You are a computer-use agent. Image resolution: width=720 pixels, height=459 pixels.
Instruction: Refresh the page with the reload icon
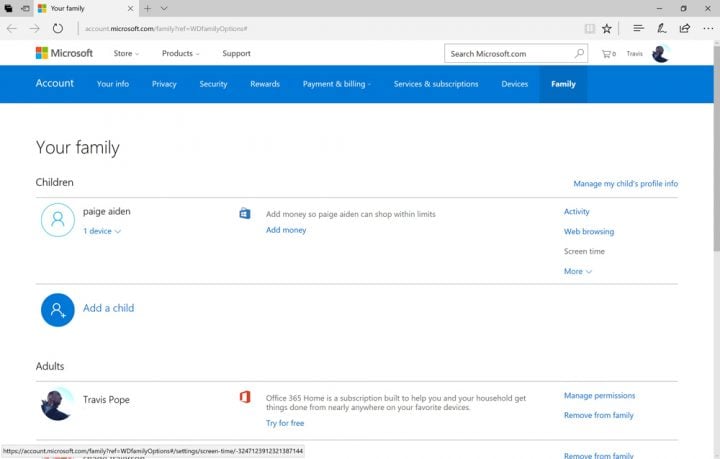click(x=57, y=28)
